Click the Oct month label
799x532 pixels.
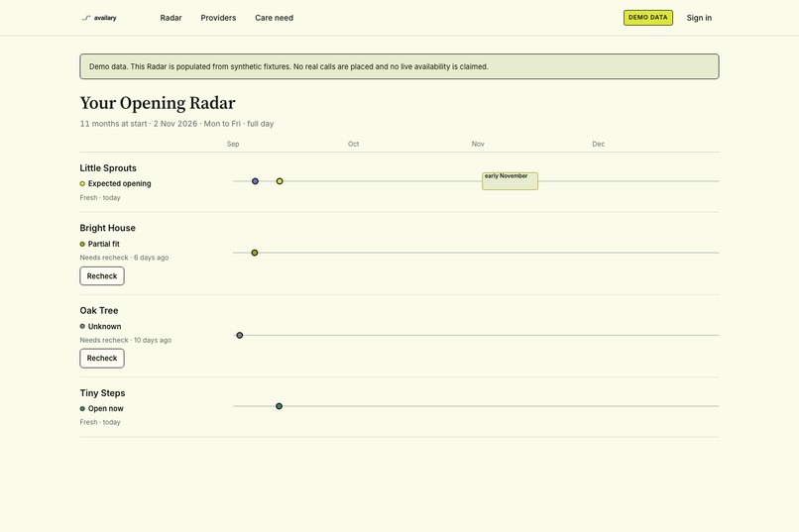354,144
